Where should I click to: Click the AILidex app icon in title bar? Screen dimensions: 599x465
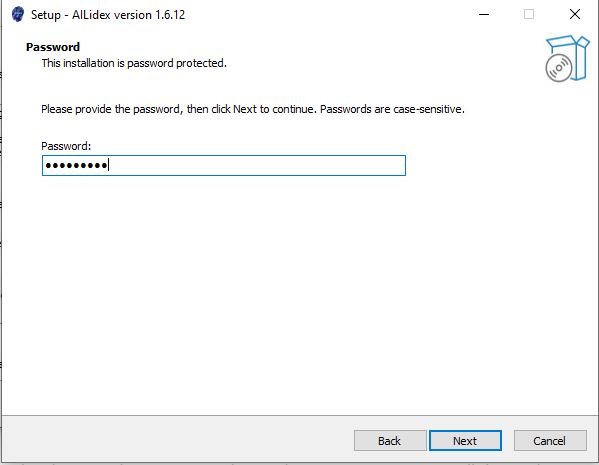[x=18, y=15]
